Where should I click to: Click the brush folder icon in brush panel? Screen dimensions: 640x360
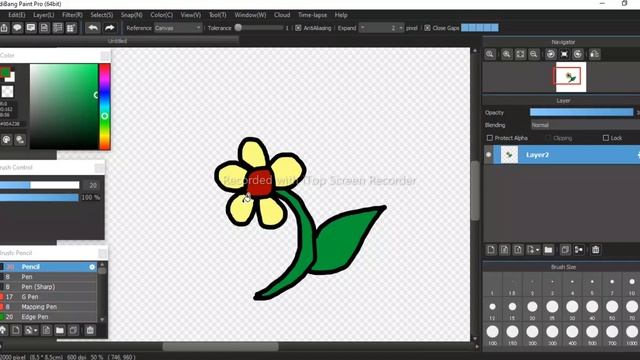click(x=60, y=330)
